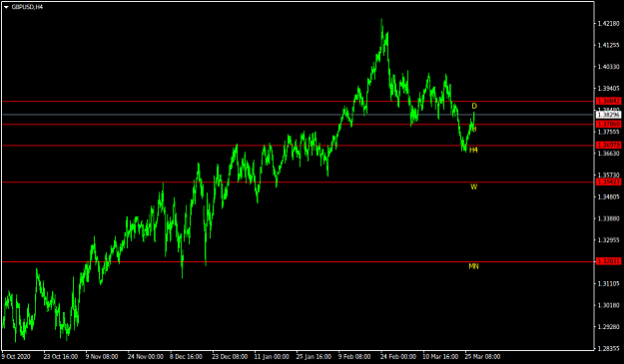
Task: Click the 25 Mar 08:00 date label
Action: pos(482,357)
